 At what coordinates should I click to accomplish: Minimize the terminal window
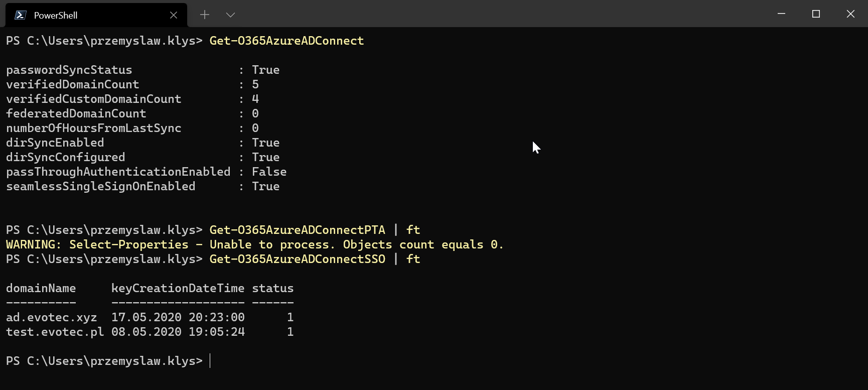[781, 14]
